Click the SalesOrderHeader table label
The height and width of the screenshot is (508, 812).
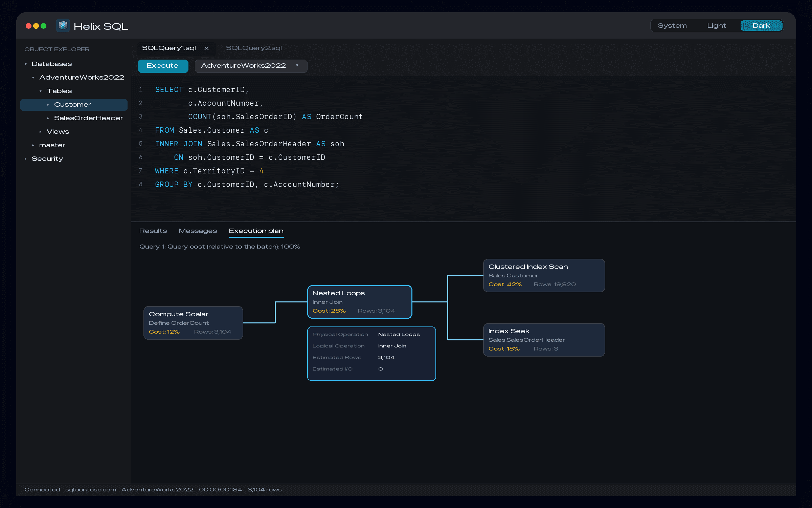click(89, 118)
